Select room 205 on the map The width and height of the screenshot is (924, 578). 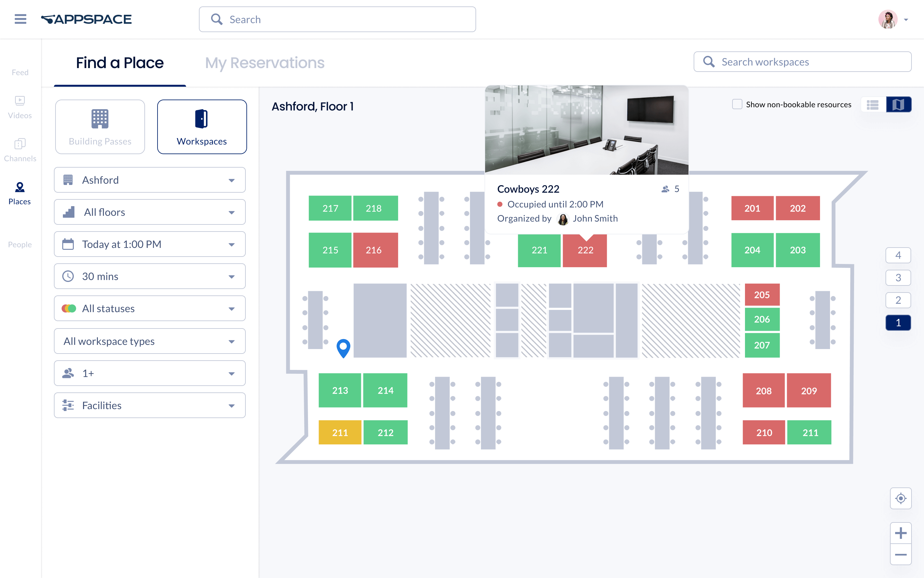coord(762,295)
